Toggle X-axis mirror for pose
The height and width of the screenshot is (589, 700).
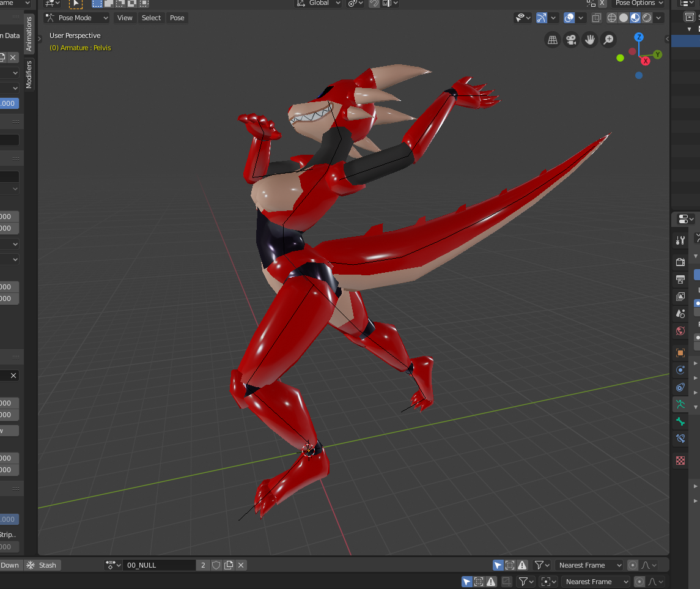(x=602, y=3)
